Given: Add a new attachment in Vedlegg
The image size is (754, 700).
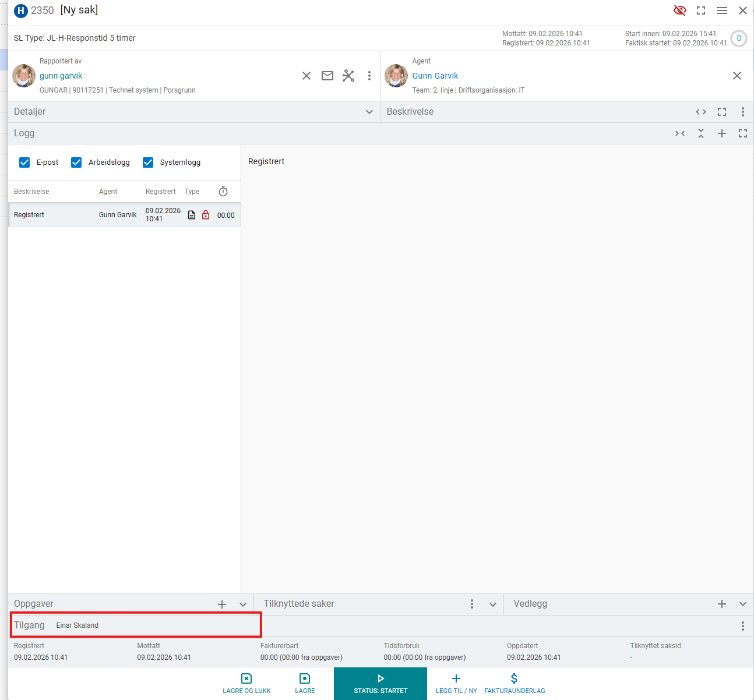Looking at the screenshot, I should pos(721,604).
